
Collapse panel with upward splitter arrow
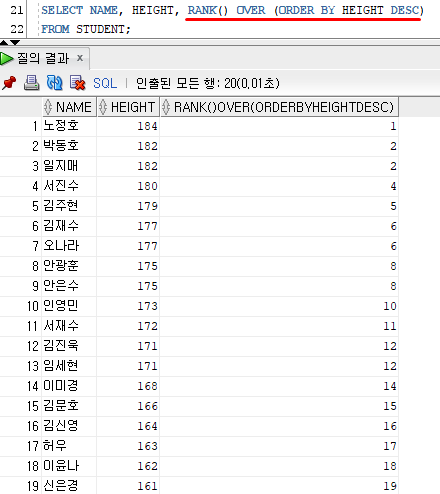4,42
